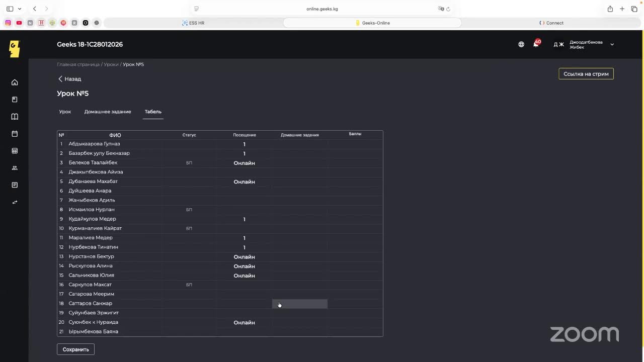Switch to the ESS HR tab
This screenshot has width=644, height=362.
pyautogui.click(x=193, y=23)
